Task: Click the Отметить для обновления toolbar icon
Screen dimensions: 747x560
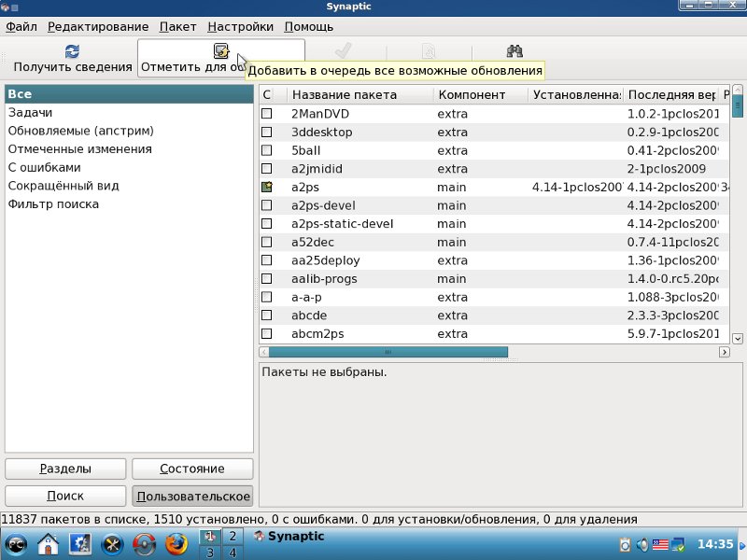Action: coord(220,51)
